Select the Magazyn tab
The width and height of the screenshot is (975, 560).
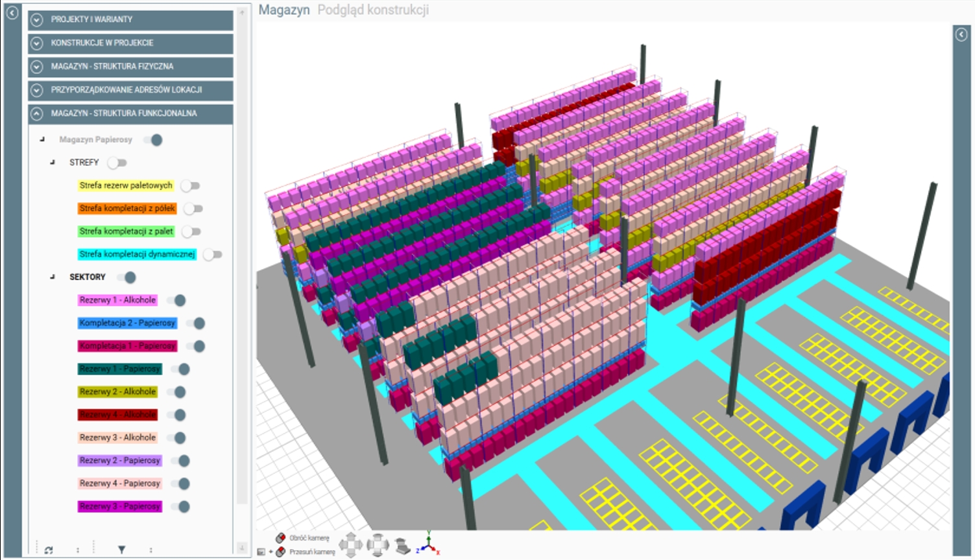tap(283, 10)
